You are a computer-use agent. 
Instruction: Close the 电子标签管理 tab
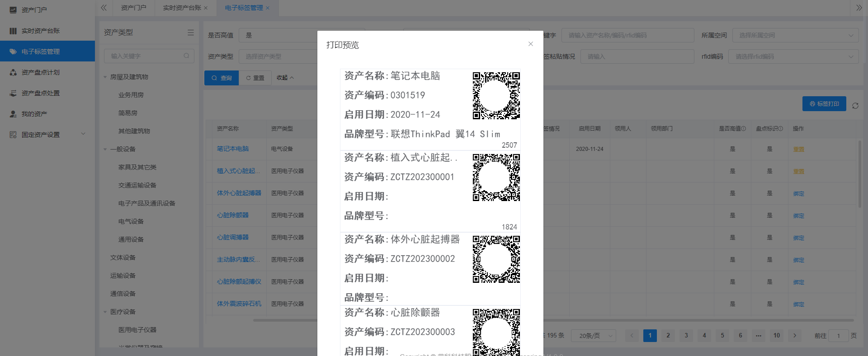pos(268,8)
